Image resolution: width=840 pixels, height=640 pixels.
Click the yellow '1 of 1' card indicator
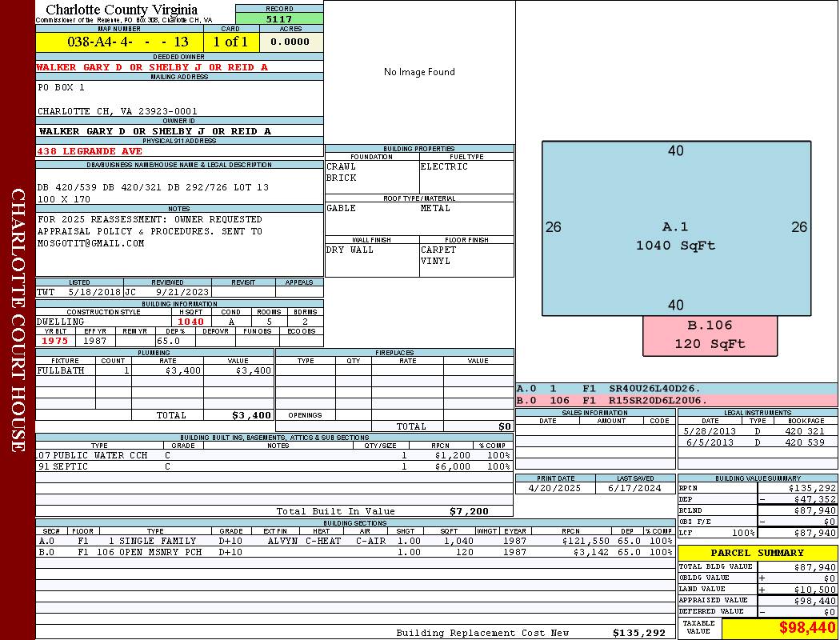coord(230,42)
